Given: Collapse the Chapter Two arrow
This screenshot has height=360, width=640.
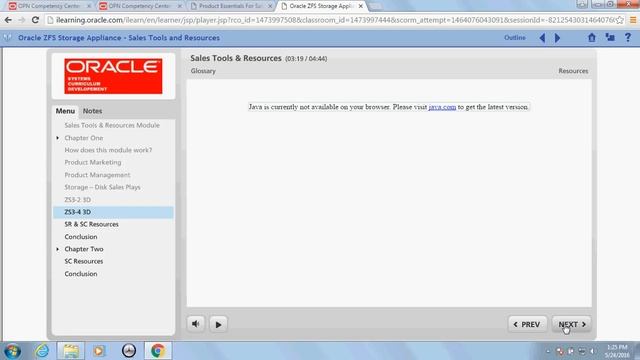Looking at the screenshot, I should [x=58, y=249].
